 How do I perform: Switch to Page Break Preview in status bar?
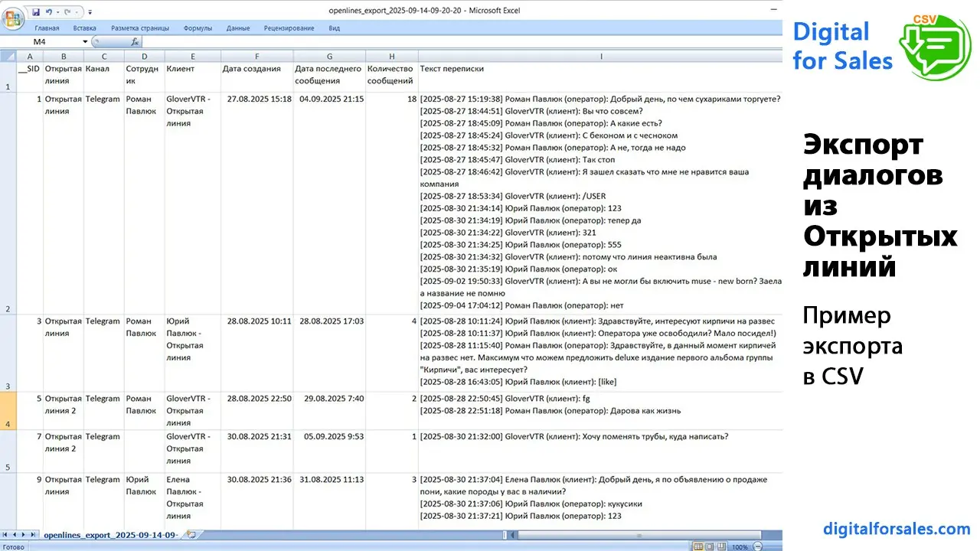coord(720,546)
